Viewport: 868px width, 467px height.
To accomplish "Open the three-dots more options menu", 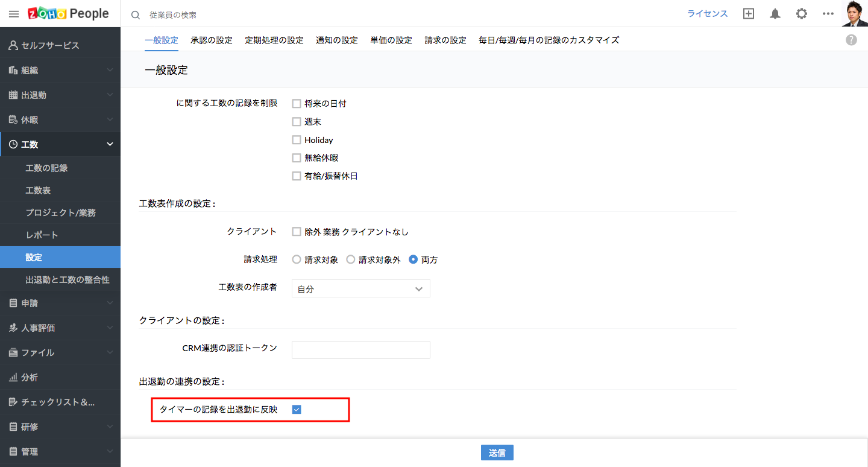I will [828, 14].
